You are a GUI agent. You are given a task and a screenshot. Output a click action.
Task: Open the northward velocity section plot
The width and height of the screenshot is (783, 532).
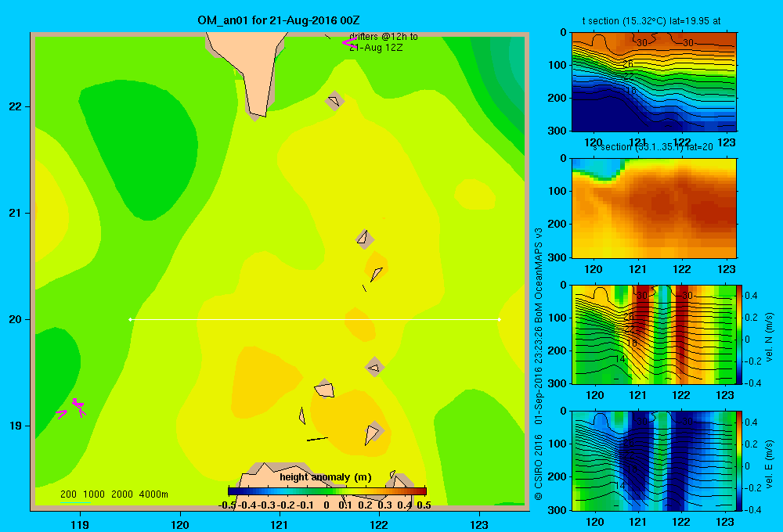tap(654, 334)
